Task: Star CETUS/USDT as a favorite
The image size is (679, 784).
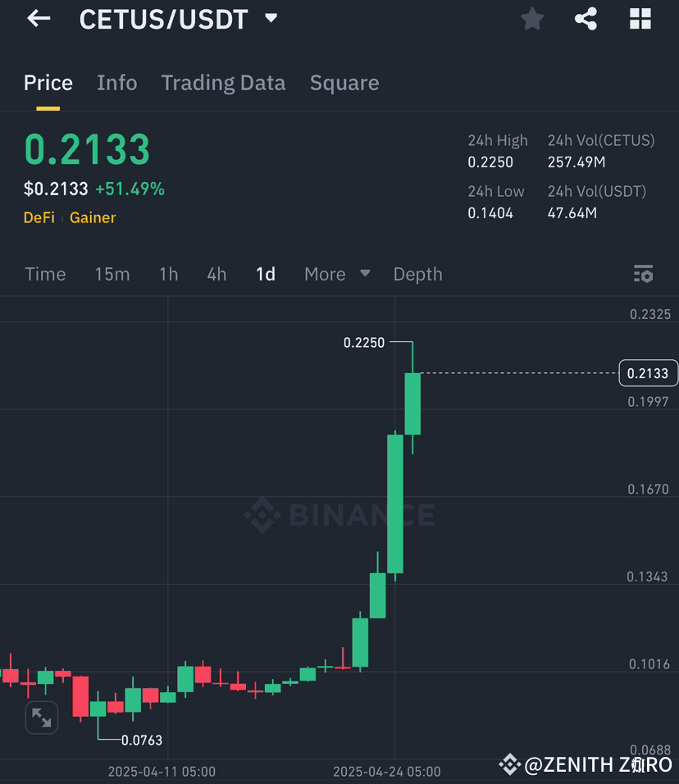Action: (531, 18)
